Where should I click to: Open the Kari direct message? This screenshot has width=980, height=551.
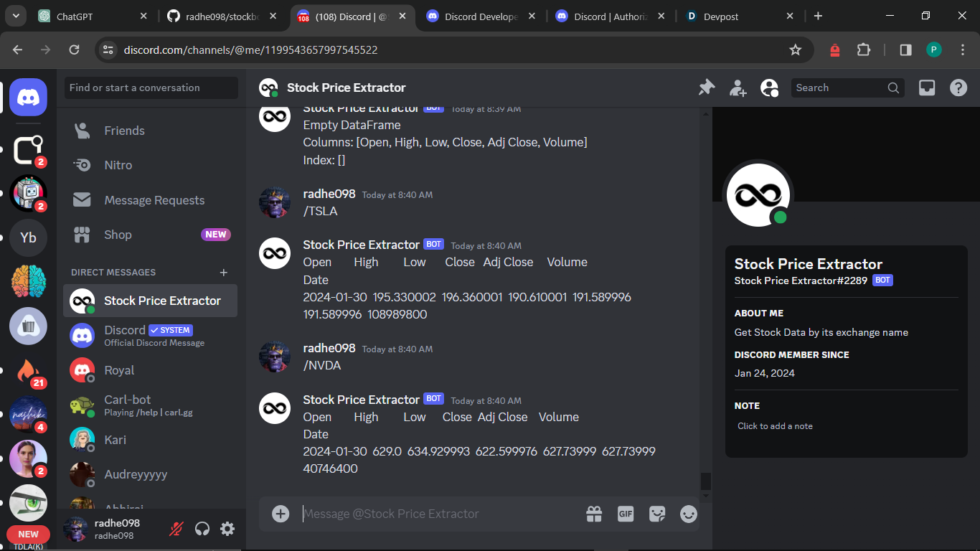click(x=151, y=440)
